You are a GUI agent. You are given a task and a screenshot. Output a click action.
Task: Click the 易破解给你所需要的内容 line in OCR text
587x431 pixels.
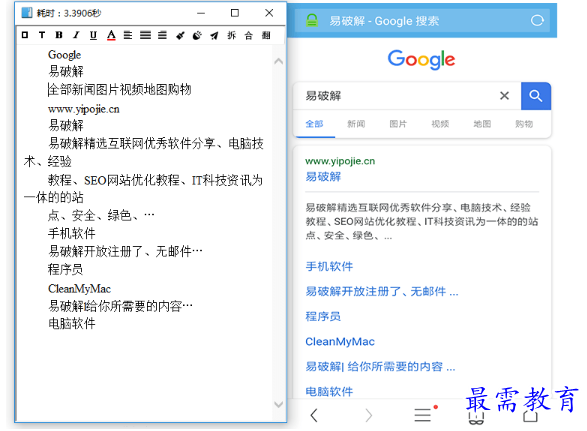[x=120, y=306]
